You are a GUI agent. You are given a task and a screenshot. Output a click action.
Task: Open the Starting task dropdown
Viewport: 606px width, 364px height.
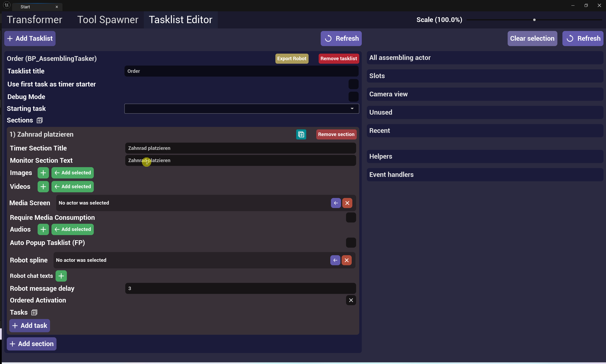[242, 109]
